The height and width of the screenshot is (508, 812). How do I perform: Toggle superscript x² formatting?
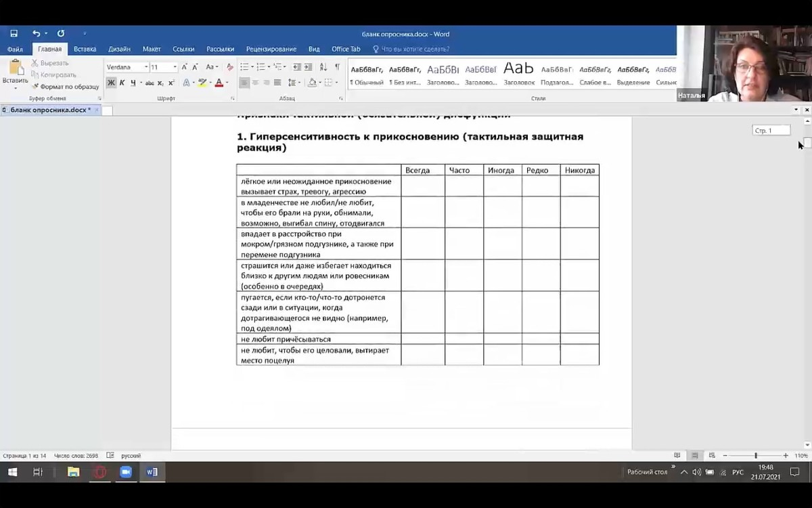click(171, 83)
